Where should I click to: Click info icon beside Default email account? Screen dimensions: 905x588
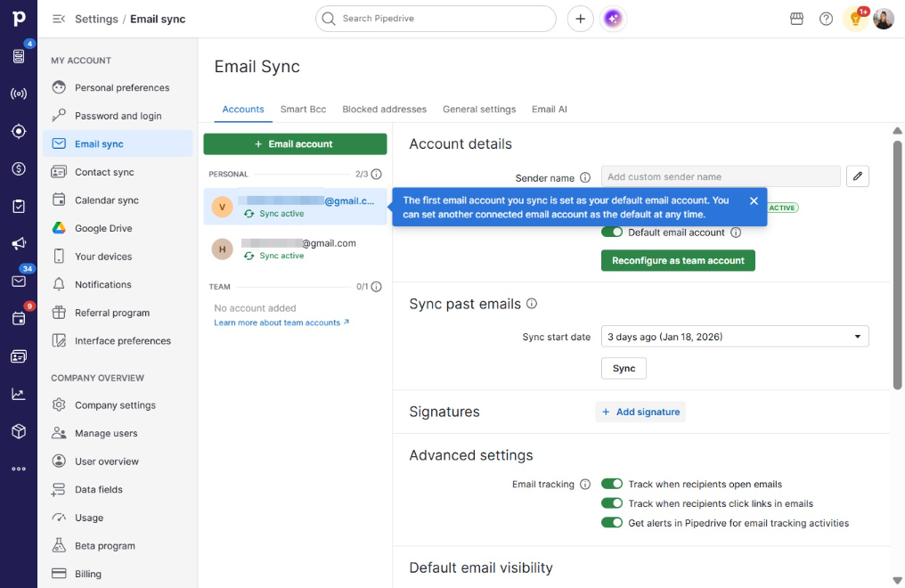click(736, 233)
